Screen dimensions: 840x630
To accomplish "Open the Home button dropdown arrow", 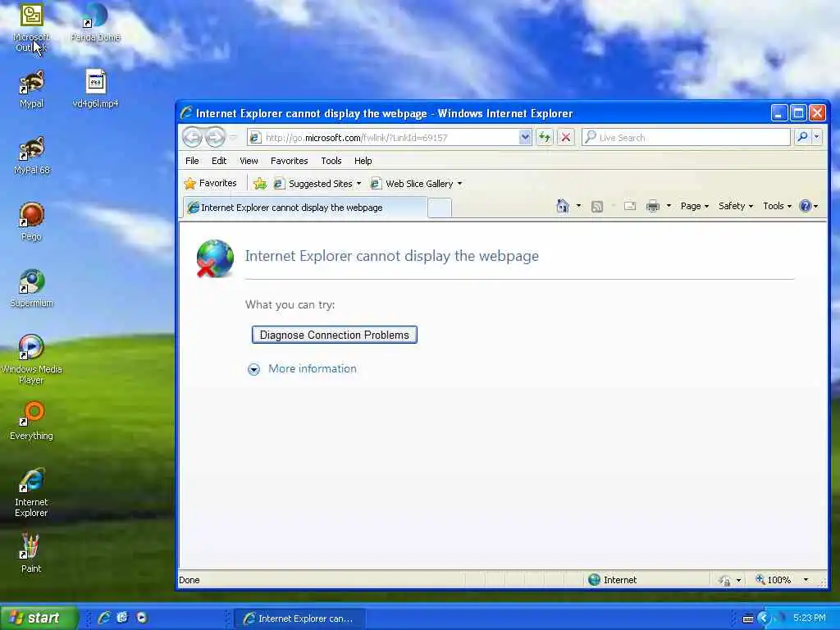I will coord(578,206).
